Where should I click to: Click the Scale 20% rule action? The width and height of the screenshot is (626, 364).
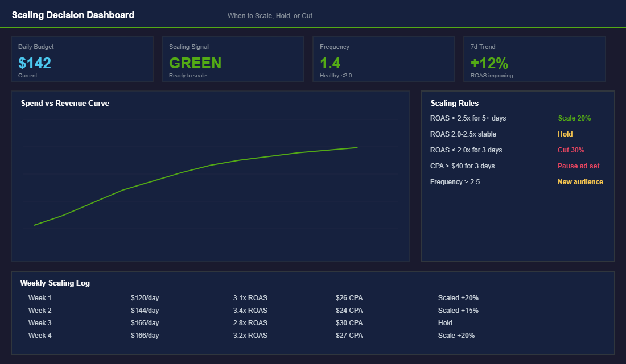[x=573, y=118]
